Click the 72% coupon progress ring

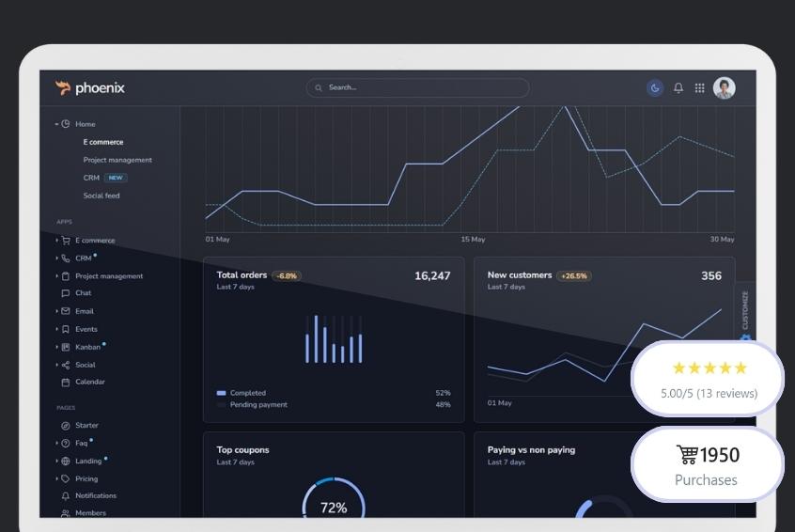tap(334, 498)
